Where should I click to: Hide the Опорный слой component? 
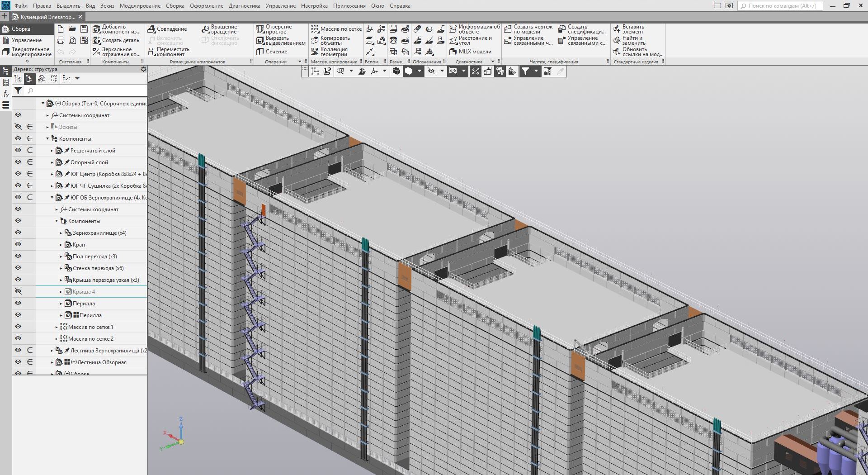tap(18, 162)
